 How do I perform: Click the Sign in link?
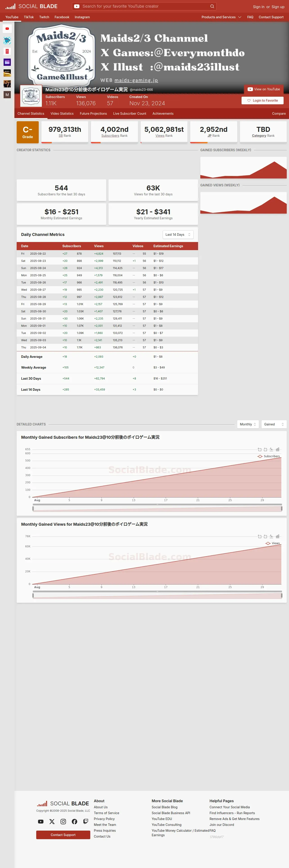point(259,7)
